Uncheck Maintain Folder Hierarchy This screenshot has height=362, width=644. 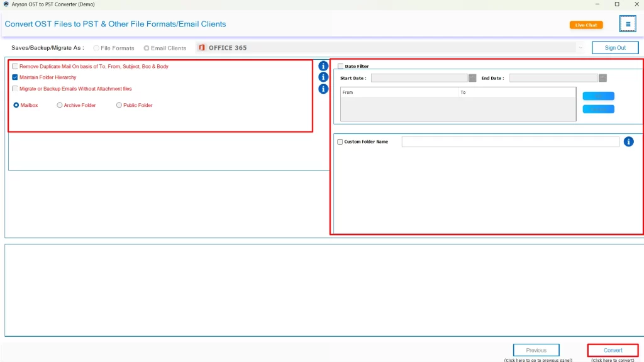point(15,77)
